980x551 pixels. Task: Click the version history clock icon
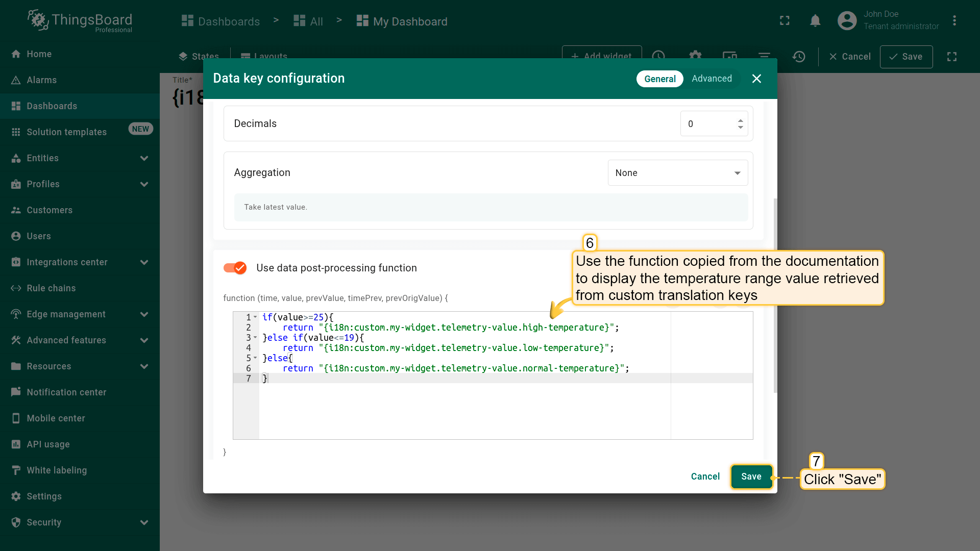[x=799, y=57]
